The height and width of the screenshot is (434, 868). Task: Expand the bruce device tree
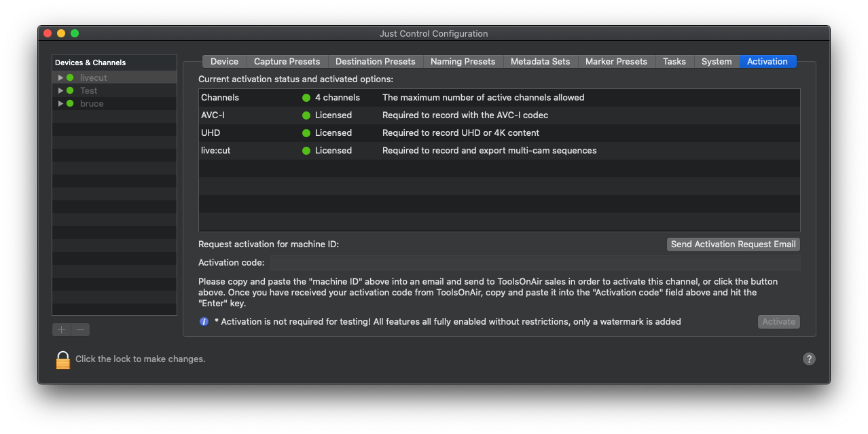(60, 103)
